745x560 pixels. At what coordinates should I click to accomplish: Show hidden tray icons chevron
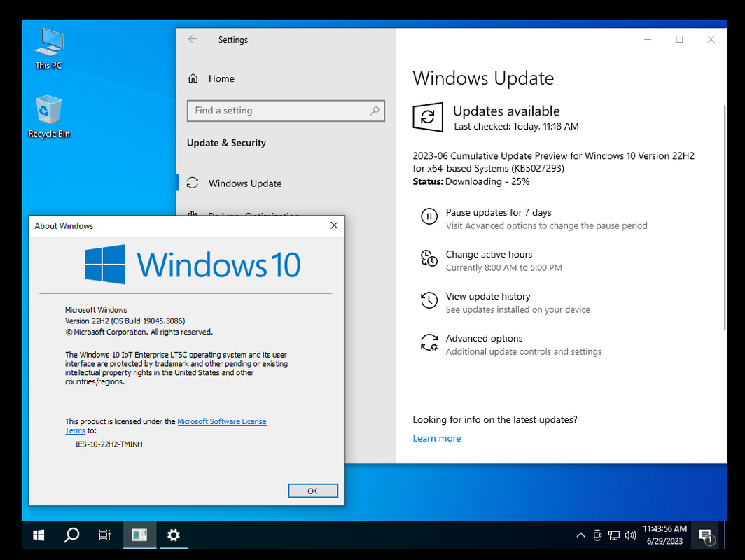tap(580, 535)
